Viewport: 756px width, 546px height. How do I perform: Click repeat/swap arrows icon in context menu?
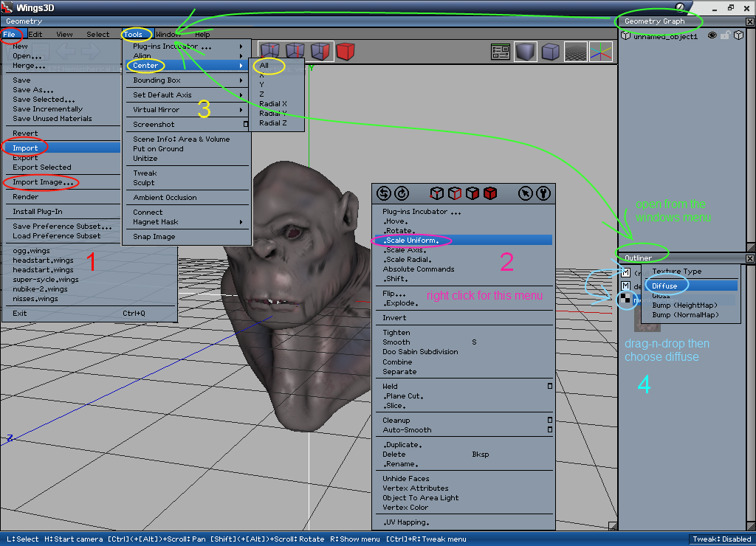(x=384, y=194)
